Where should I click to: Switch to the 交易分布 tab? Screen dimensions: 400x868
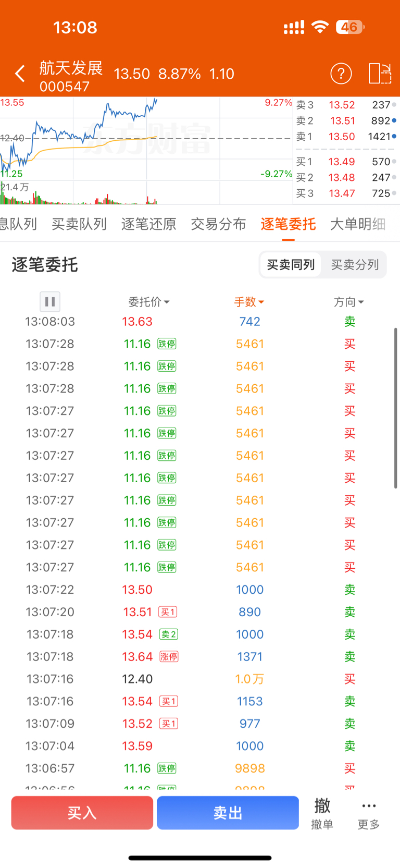(218, 224)
